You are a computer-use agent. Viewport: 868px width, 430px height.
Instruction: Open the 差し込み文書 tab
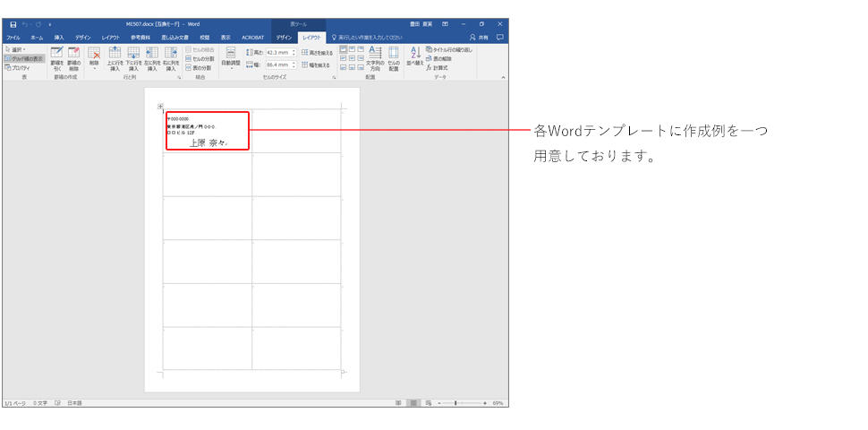pos(174,38)
